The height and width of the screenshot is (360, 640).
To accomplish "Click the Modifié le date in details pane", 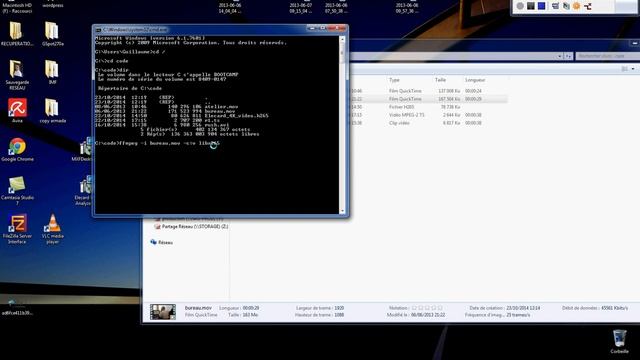I will (x=428, y=315).
